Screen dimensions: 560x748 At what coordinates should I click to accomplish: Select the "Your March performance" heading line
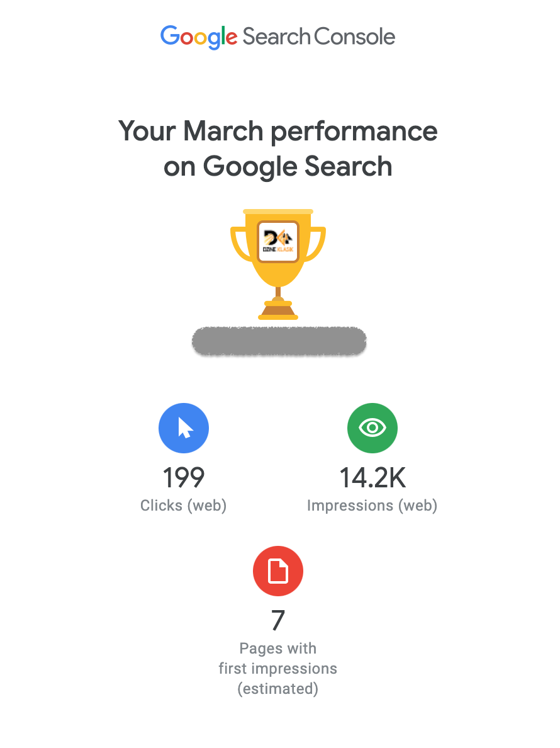coord(278,132)
